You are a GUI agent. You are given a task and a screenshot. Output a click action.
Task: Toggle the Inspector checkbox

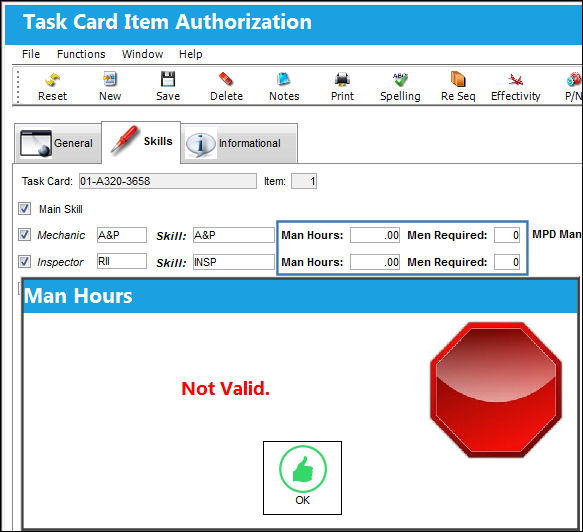(25, 262)
